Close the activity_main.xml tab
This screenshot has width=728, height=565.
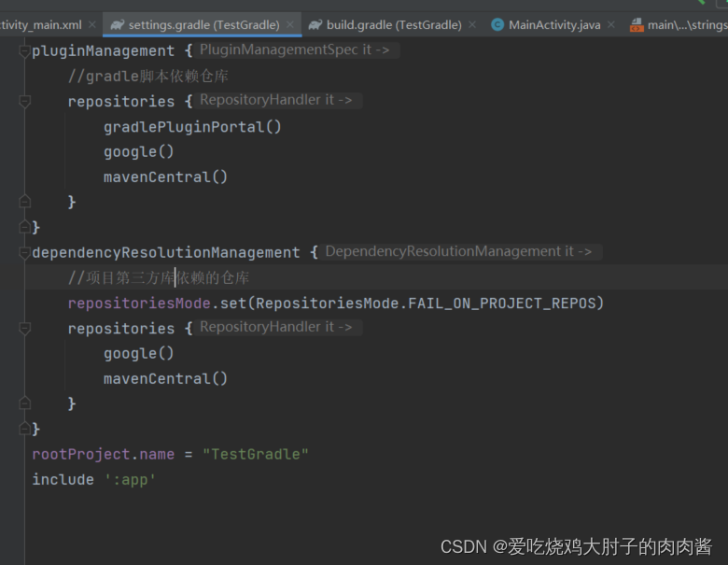click(x=92, y=24)
